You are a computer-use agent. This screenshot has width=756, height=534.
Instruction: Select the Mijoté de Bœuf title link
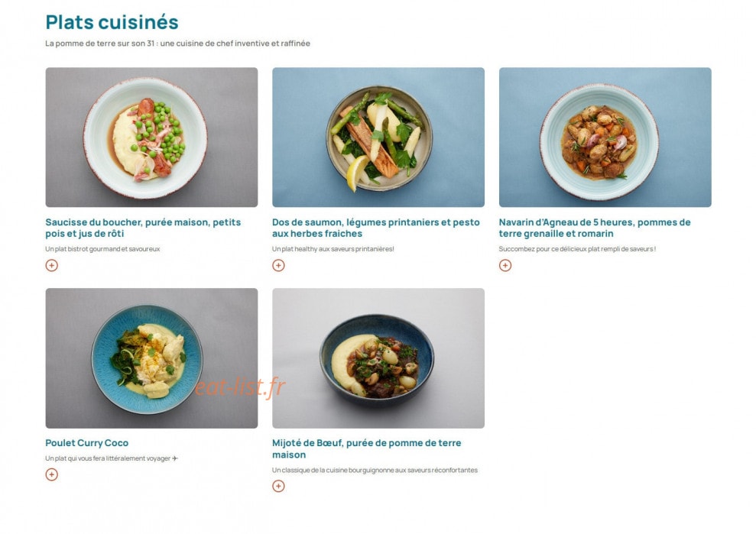pyautogui.click(x=366, y=448)
